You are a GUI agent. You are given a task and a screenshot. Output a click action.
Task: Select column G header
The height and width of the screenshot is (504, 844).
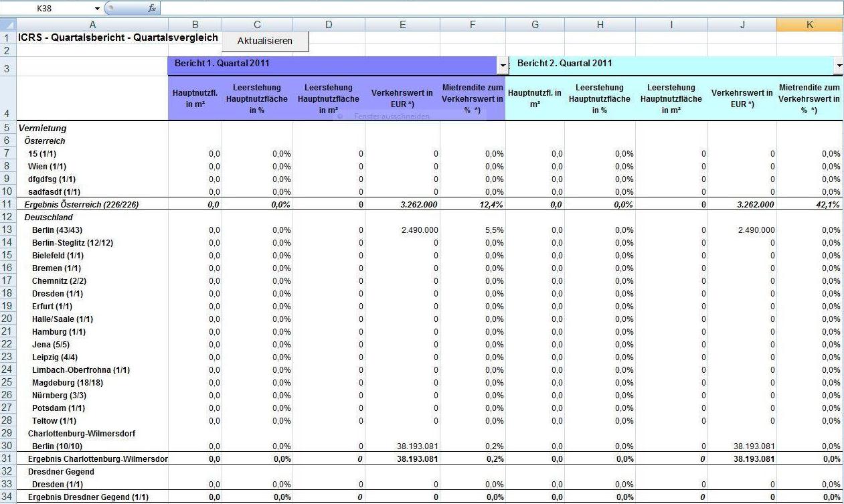pos(535,25)
